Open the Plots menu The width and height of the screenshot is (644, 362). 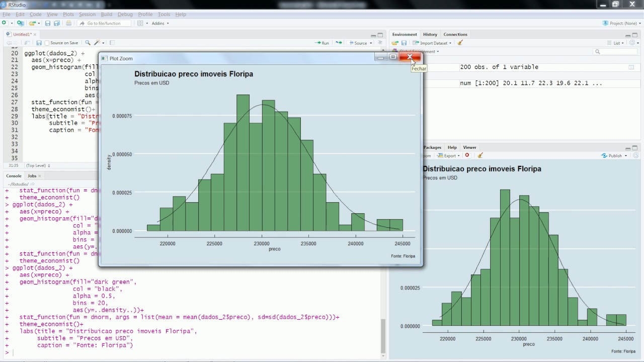point(68,14)
